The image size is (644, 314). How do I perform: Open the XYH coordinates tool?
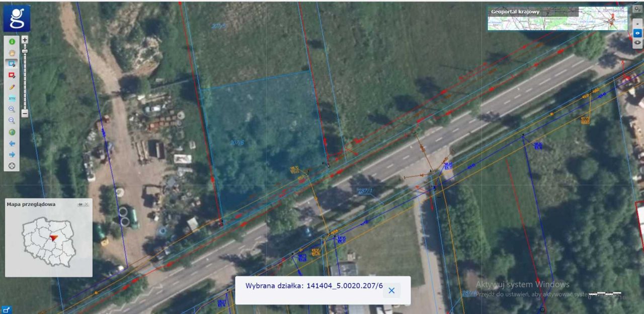tap(12, 98)
